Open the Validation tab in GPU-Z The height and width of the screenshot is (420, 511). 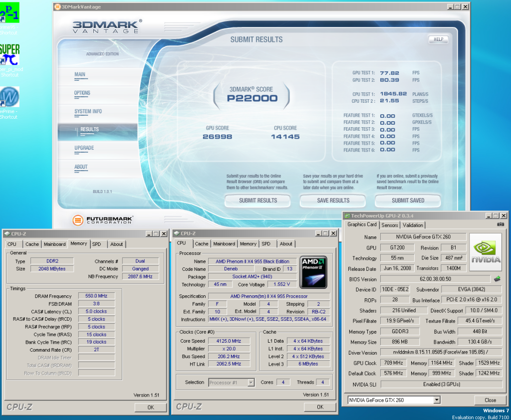(413, 225)
